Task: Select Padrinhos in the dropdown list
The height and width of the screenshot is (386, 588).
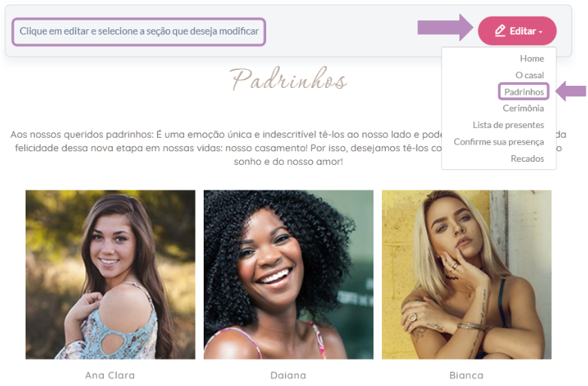Action: tap(524, 92)
